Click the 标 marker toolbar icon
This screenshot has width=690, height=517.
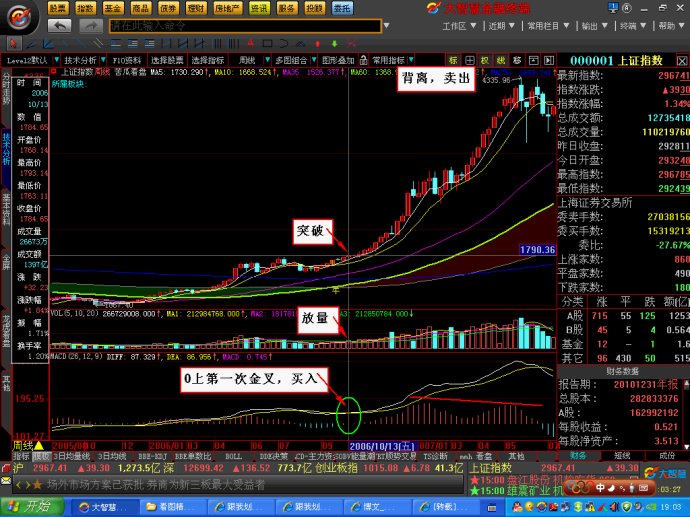(x=453, y=60)
